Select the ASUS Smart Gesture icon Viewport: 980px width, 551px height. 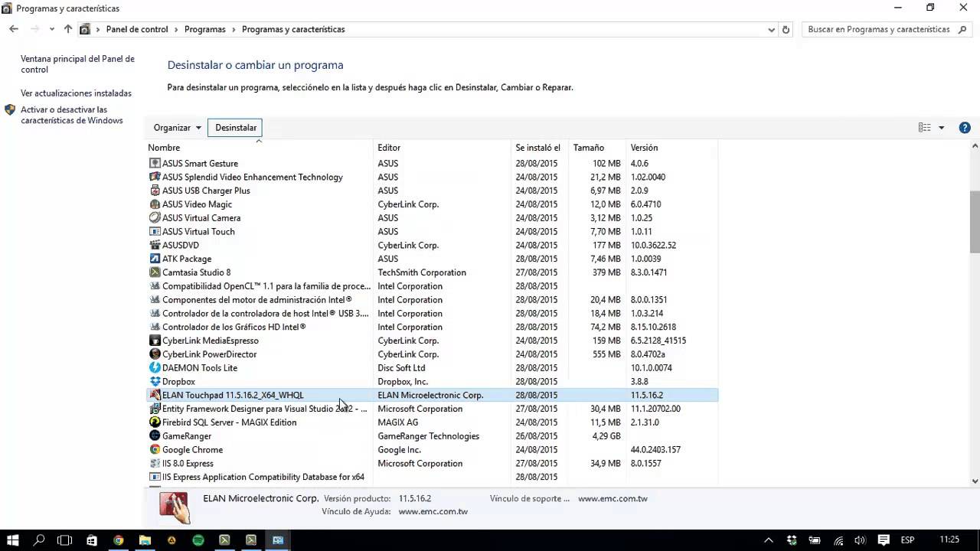[155, 163]
